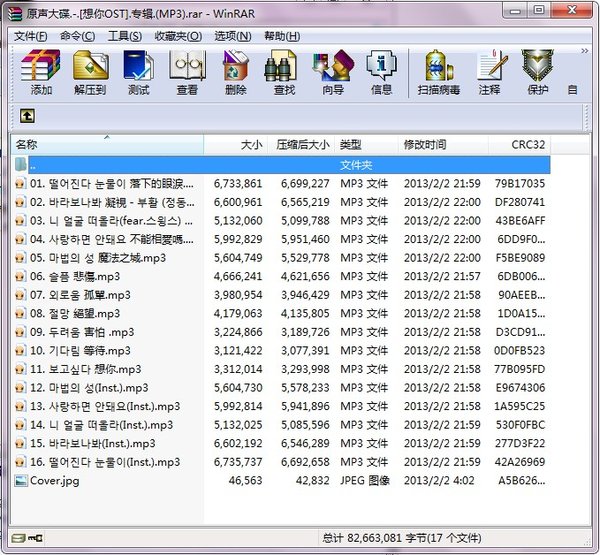This screenshot has height=555, width=600.
Task: Click the MP3 icon of track 01
Action: [x=21, y=183]
